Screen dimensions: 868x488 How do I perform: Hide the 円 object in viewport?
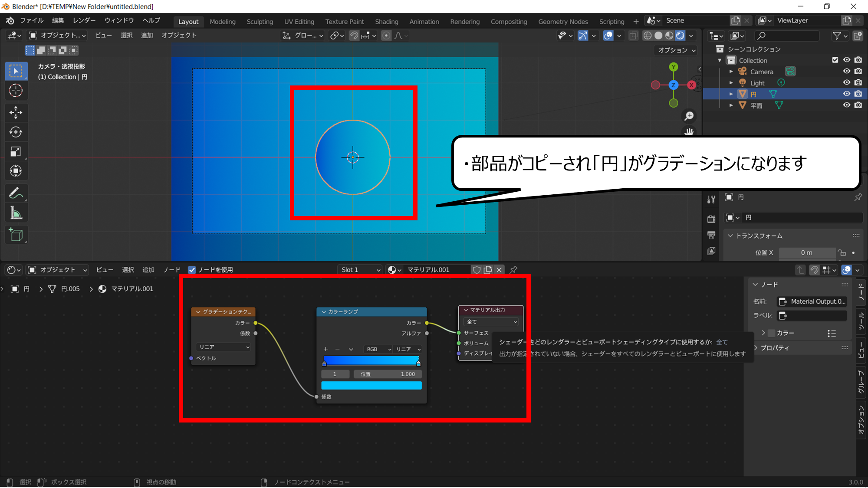click(x=847, y=94)
